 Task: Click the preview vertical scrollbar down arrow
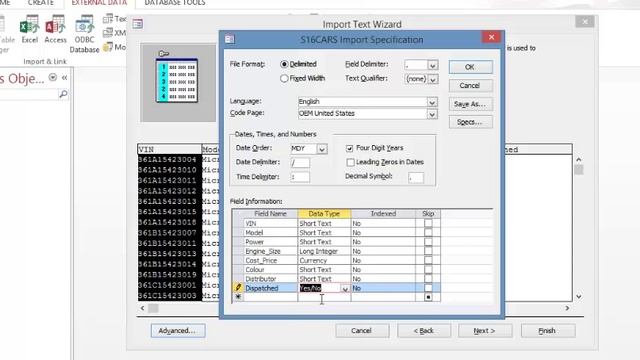tap(578, 297)
